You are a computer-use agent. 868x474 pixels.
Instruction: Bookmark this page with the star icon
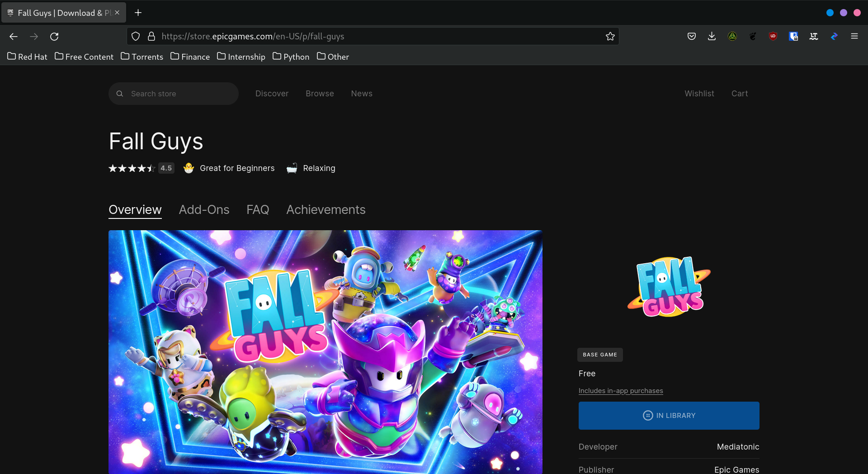(x=610, y=37)
